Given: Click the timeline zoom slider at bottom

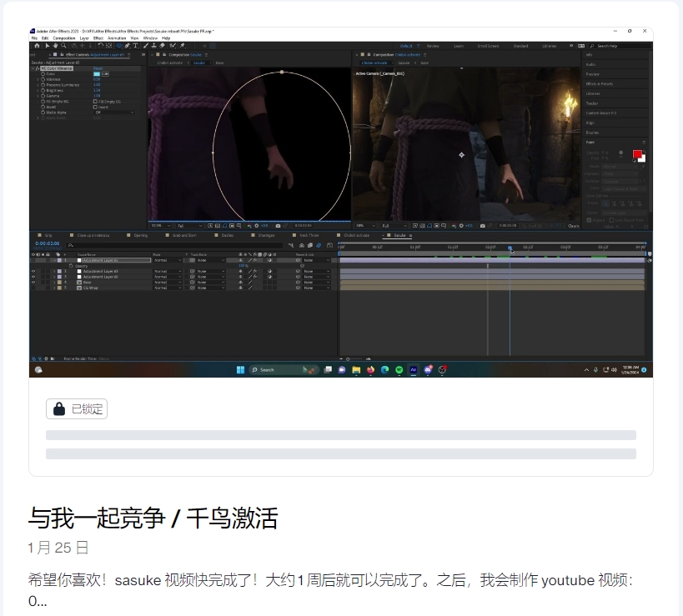Looking at the screenshot, I should tap(348, 359).
